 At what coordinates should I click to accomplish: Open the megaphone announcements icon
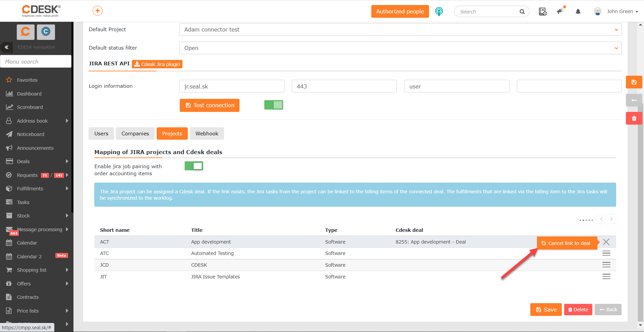(x=560, y=11)
